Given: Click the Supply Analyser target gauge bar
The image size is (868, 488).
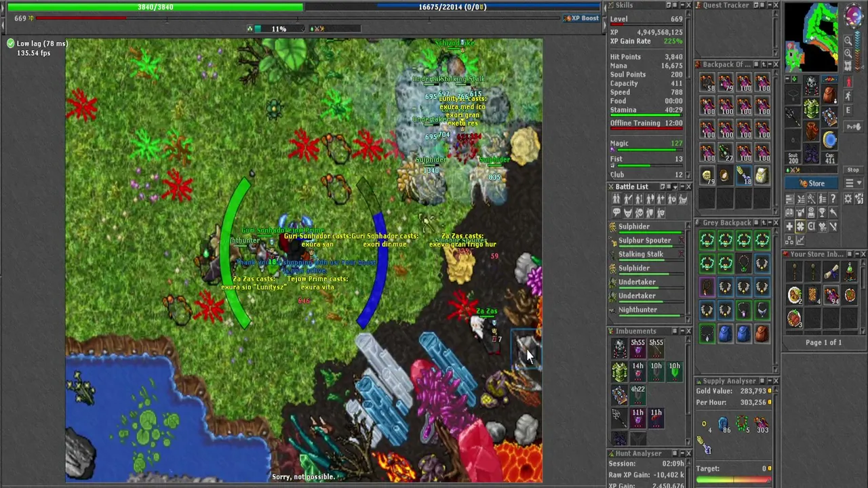Looking at the screenshot, I should click(733, 480).
